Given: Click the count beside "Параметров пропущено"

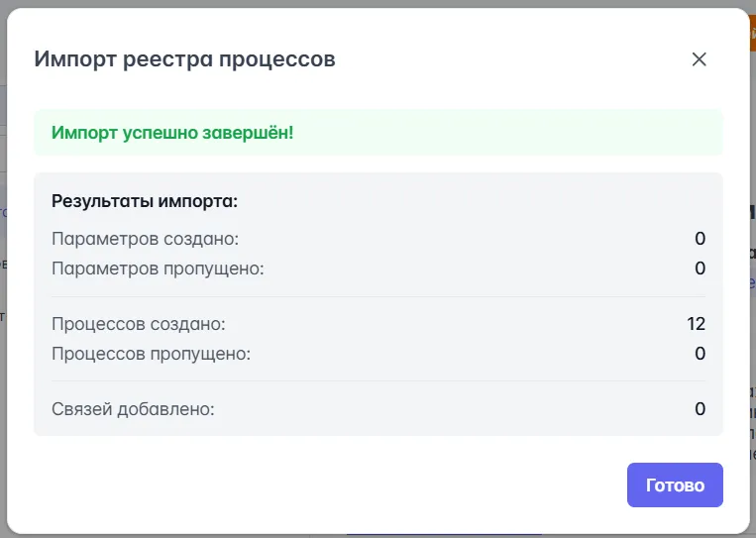Looking at the screenshot, I should (x=700, y=269).
